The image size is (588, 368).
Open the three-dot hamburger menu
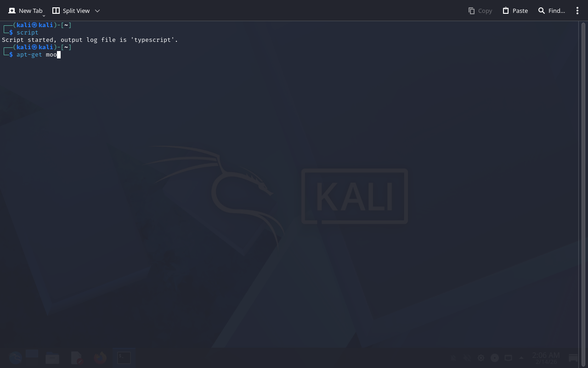click(x=577, y=11)
